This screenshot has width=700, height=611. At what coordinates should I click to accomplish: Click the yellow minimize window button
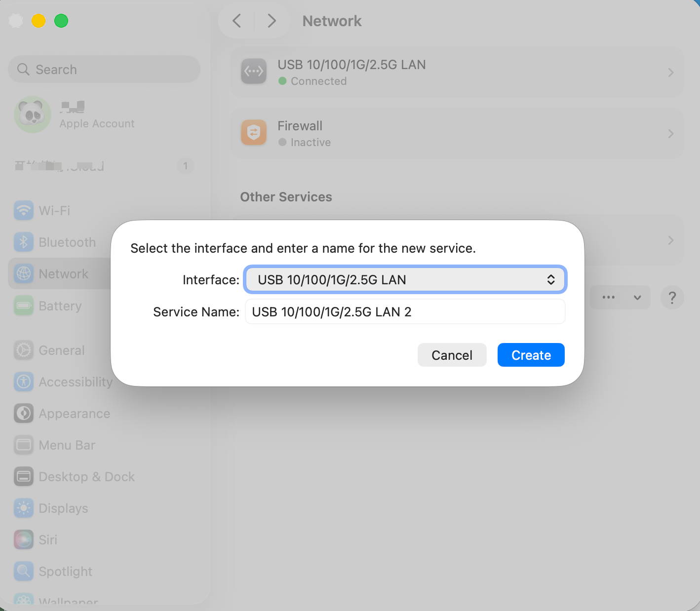pos(39,21)
